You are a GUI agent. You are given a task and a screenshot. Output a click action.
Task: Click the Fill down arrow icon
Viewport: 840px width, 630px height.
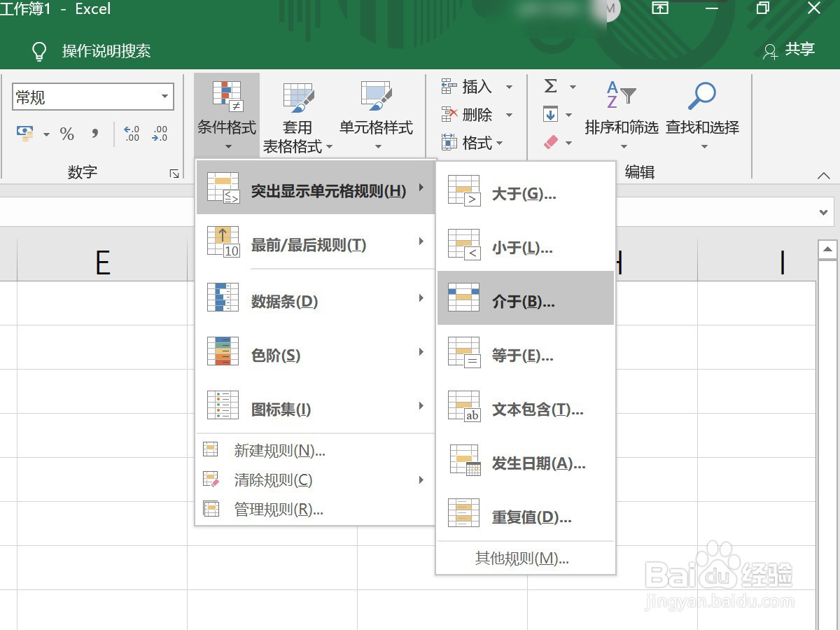[x=551, y=114]
